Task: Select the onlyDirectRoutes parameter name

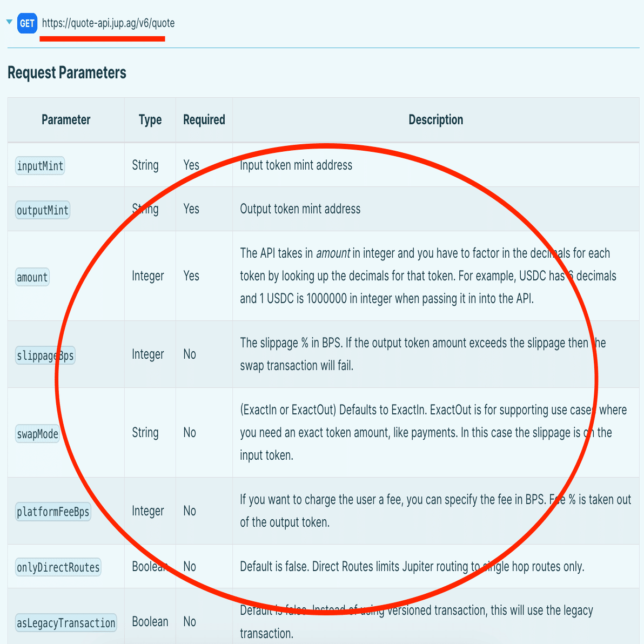Action: (58, 567)
